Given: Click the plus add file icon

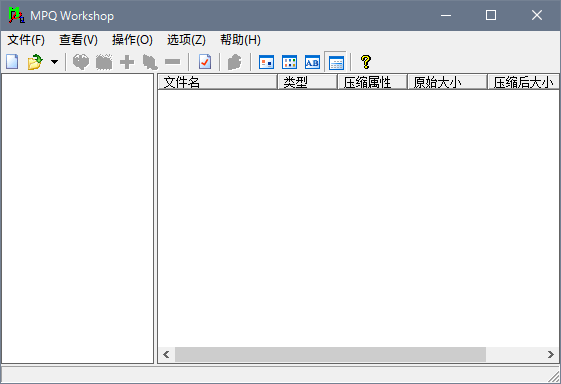Looking at the screenshot, I should pyautogui.click(x=127, y=62).
